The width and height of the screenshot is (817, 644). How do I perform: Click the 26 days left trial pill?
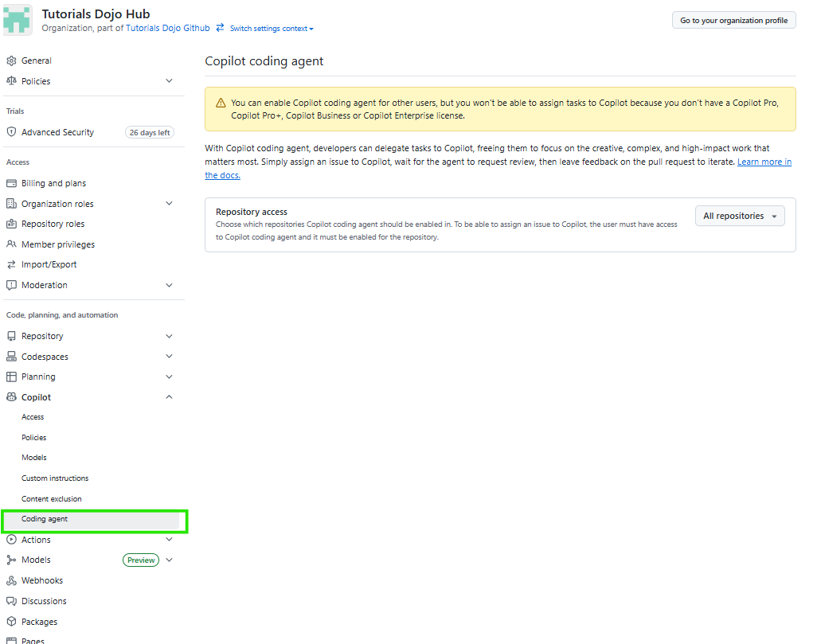150,131
